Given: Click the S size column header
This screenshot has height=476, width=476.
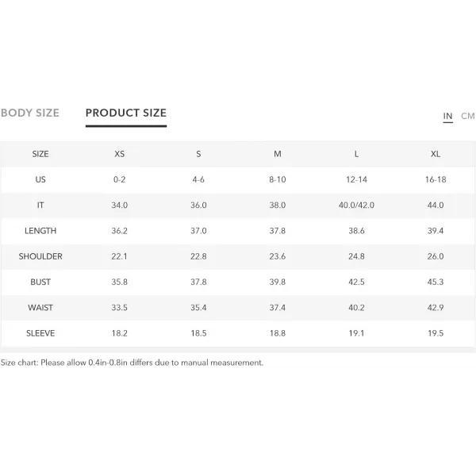Looking at the screenshot, I should coord(198,154).
